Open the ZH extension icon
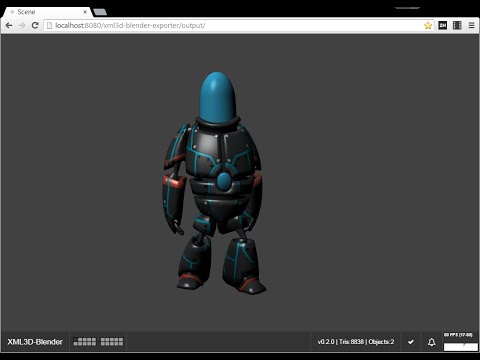This screenshot has width=480, height=360. click(443, 25)
